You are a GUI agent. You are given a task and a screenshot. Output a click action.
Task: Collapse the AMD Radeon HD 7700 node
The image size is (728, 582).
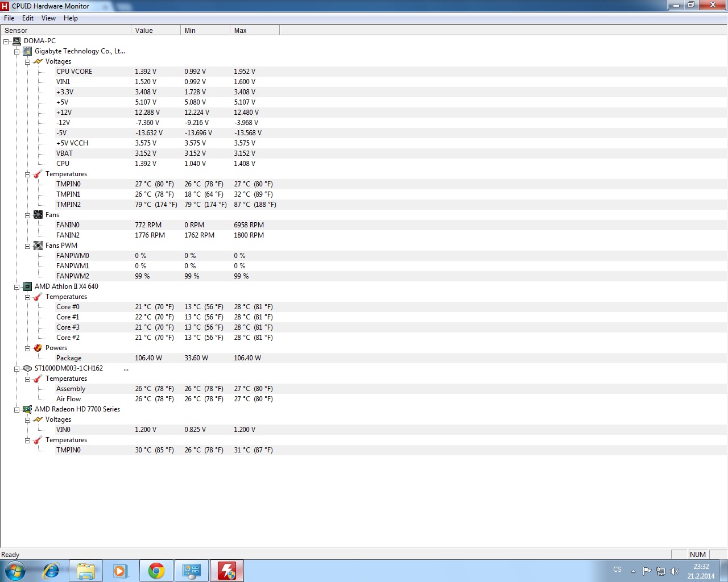click(17, 409)
